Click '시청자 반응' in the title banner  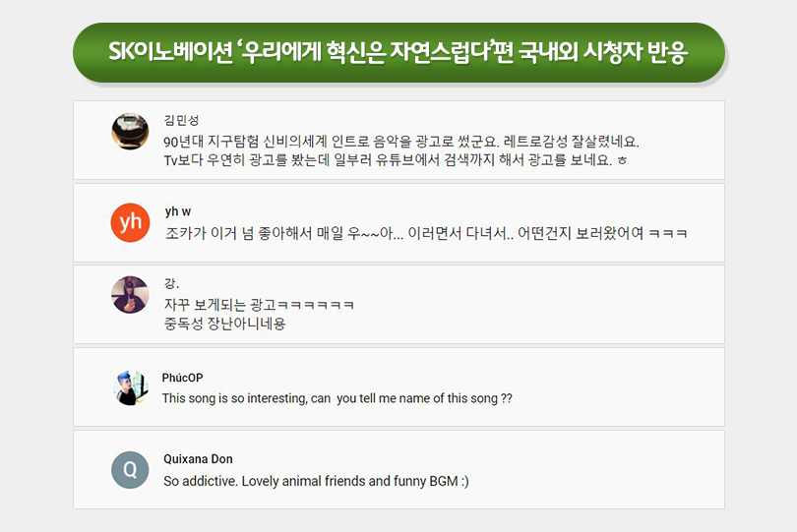coord(641,51)
